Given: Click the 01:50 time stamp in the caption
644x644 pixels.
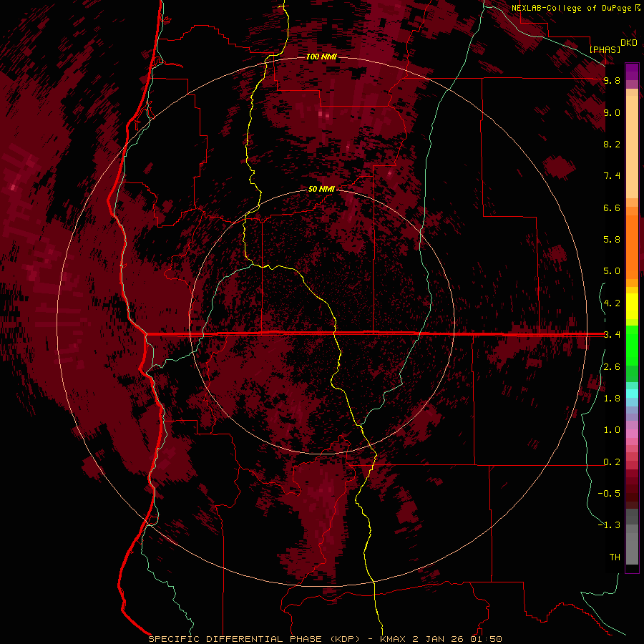Looking at the screenshot, I should tap(486, 639).
